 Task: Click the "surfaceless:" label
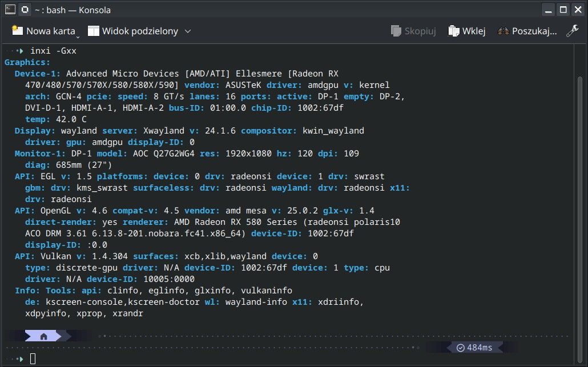[164, 188]
